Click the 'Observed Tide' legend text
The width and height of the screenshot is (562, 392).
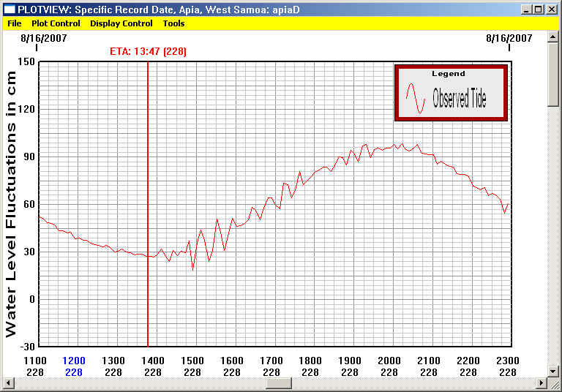pos(459,98)
